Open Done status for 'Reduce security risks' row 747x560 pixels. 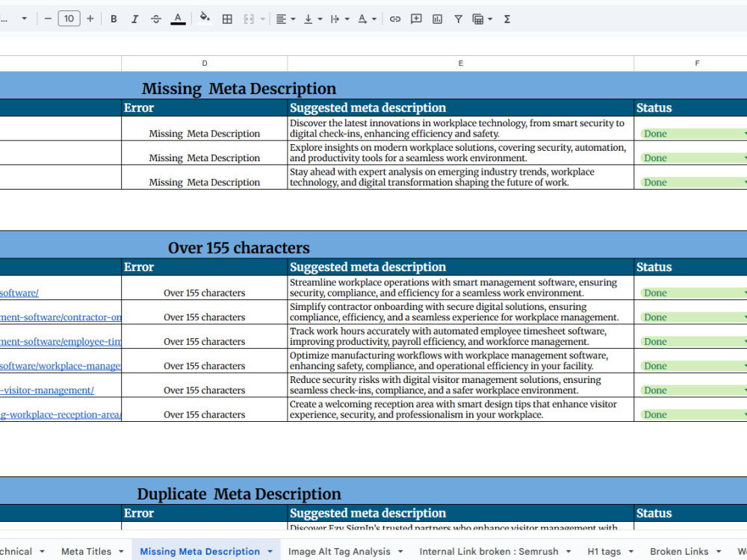pos(693,391)
